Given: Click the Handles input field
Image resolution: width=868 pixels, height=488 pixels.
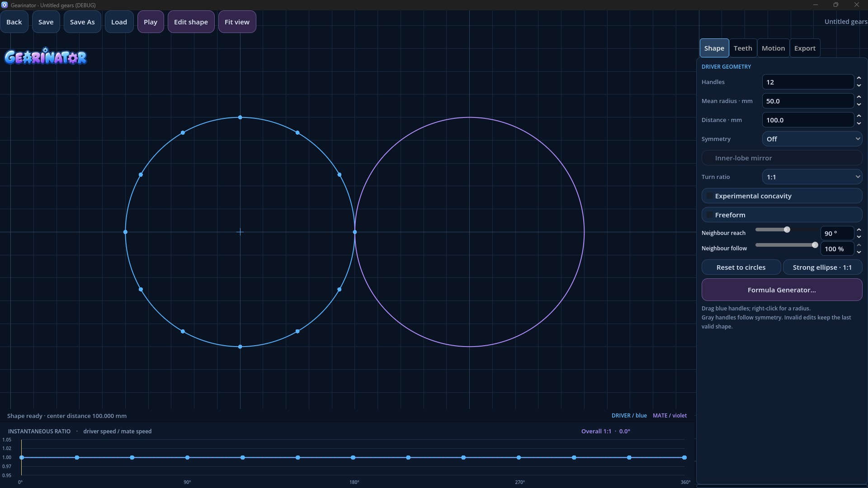Looking at the screenshot, I should click(x=808, y=82).
